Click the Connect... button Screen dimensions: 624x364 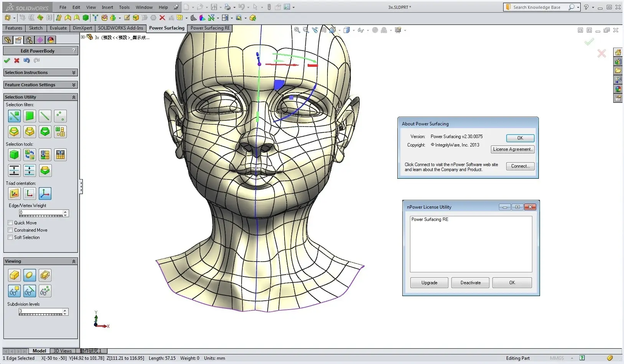coord(520,166)
